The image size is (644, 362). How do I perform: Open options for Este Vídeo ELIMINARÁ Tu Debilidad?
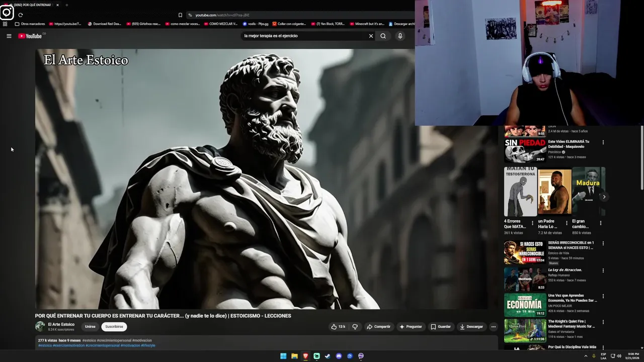tap(603, 142)
